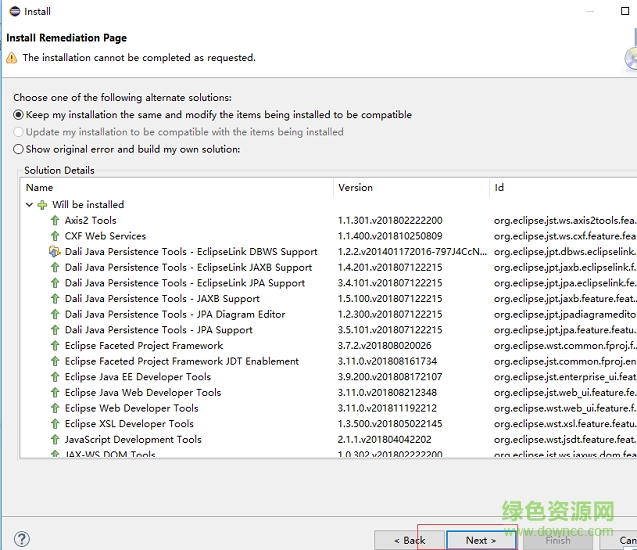Select the Eclipse Java EE Developer Tools row
Image resolution: width=637 pixels, height=550 pixels.
click(x=137, y=377)
